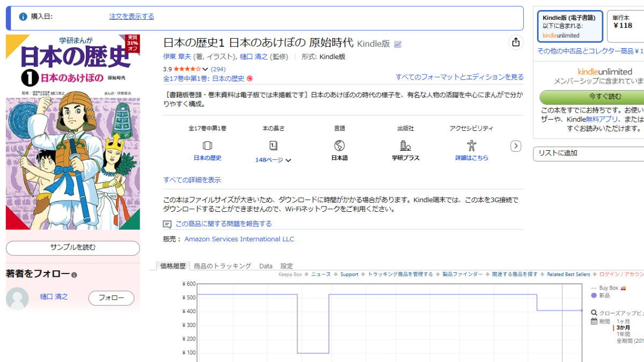This screenshot has width=644, height=362.
Task: Switch to the 商品のトラッキング tab
Action: pos(222,266)
